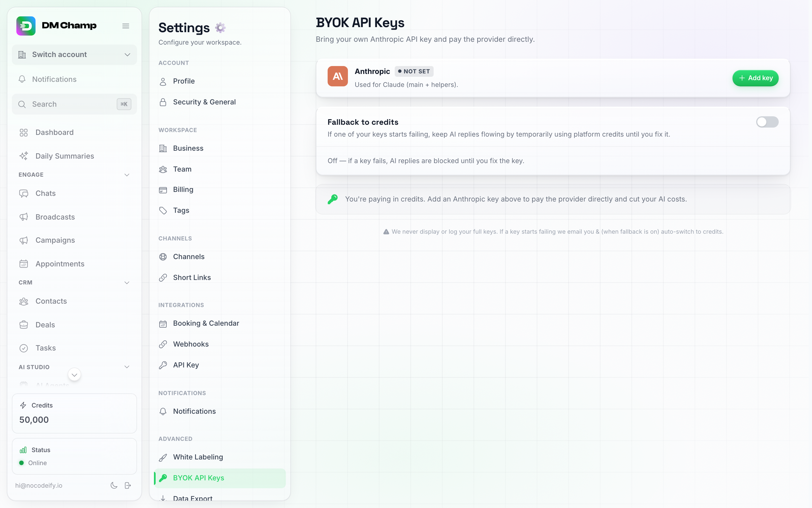
Task: Go to the Dashboard page
Action: pos(74,132)
